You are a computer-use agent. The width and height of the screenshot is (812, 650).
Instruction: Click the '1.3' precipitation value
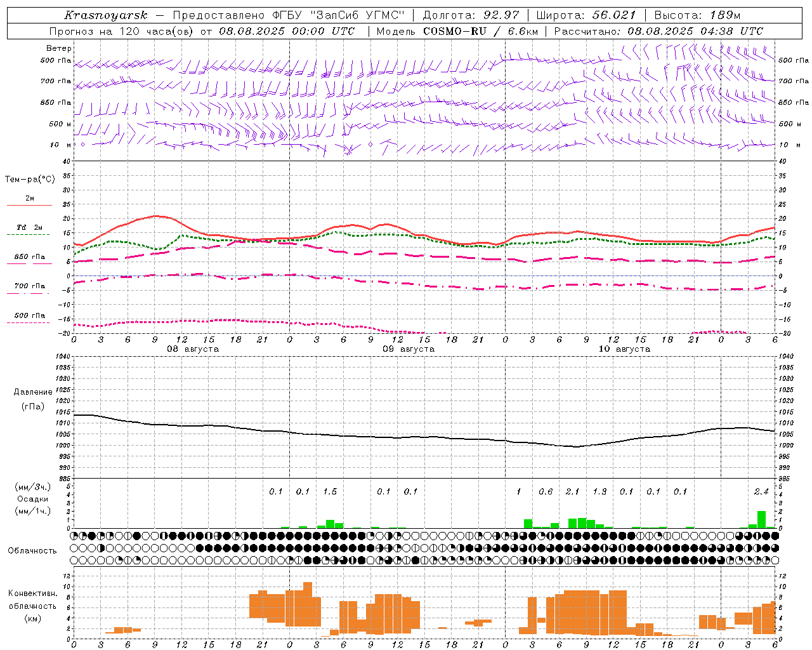[599, 491]
